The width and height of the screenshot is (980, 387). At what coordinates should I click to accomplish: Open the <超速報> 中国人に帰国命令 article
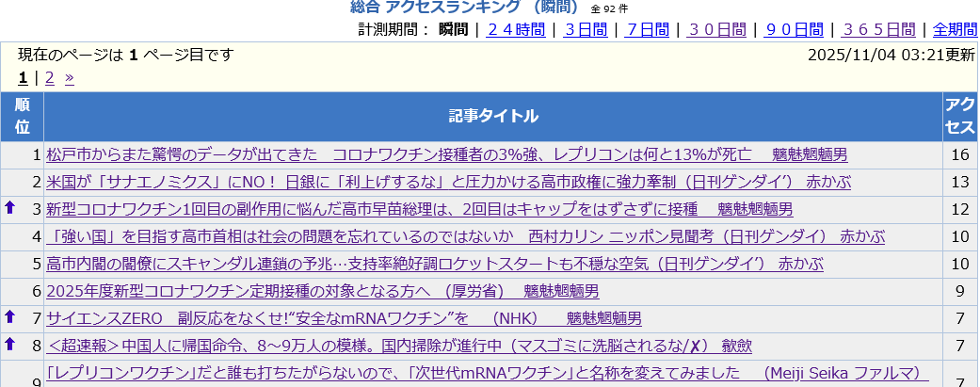(x=398, y=346)
